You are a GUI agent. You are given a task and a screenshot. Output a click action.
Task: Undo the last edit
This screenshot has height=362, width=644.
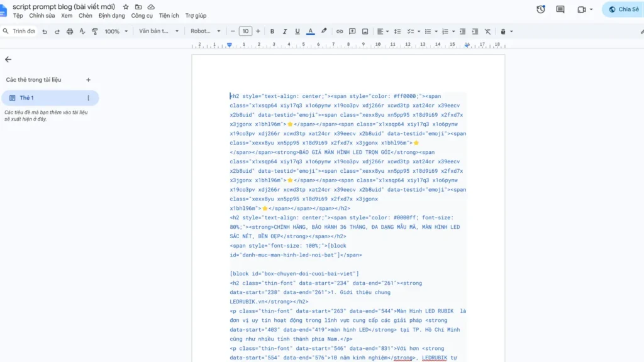(45, 31)
